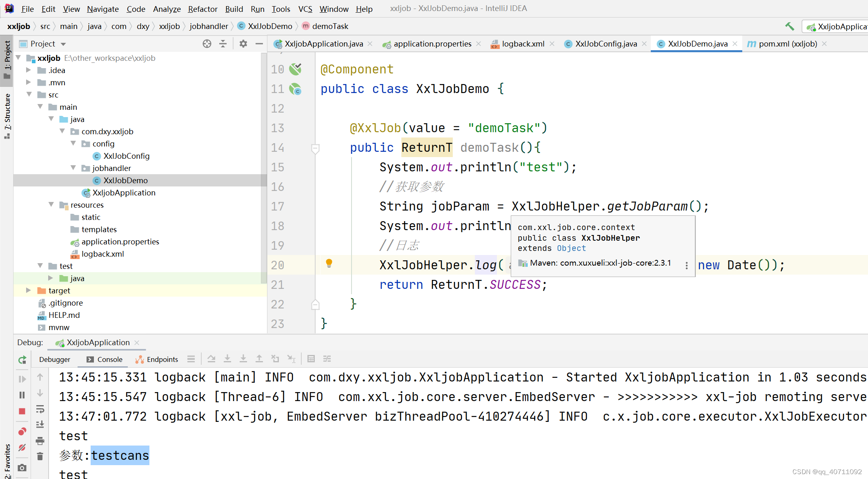Click the build hammer icon
The height and width of the screenshot is (479, 868).
click(789, 27)
